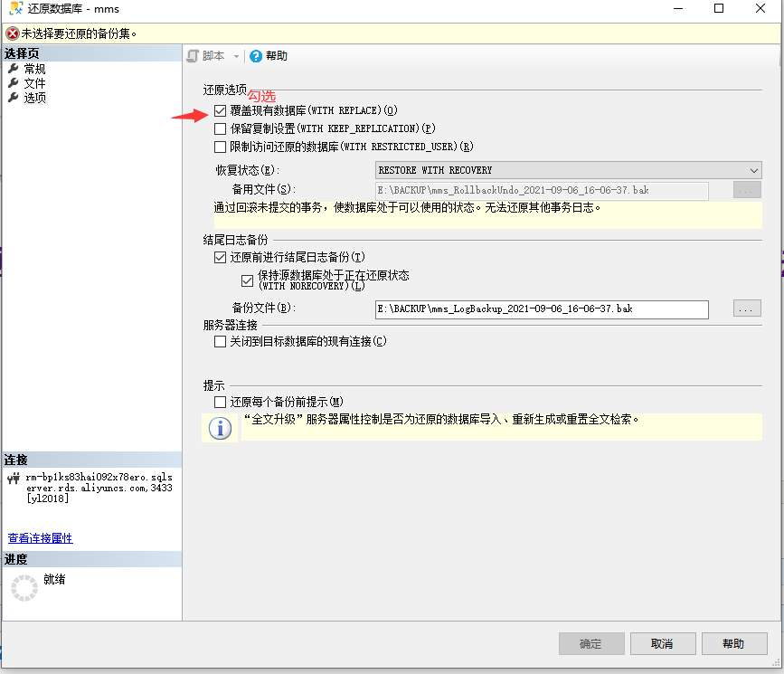Click the ellipsis button beside 备用文件
The image size is (784, 674).
(x=747, y=190)
